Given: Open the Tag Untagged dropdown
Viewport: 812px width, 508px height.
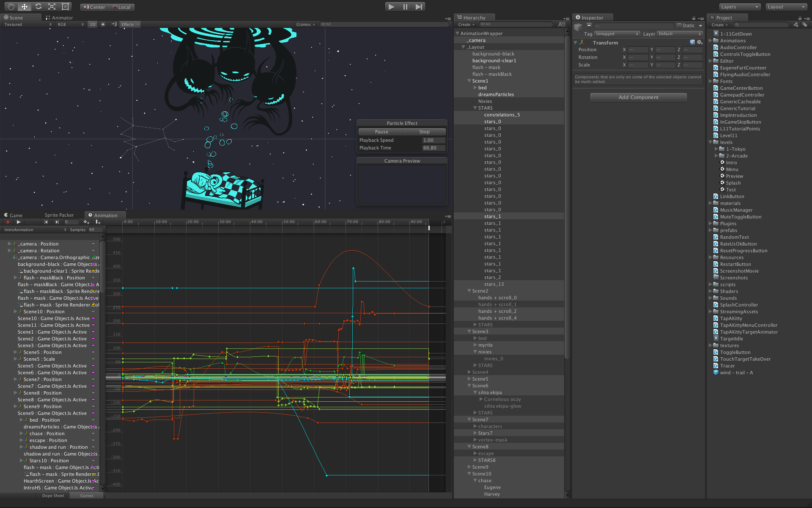Looking at the screenshot, I should [617, 34].
